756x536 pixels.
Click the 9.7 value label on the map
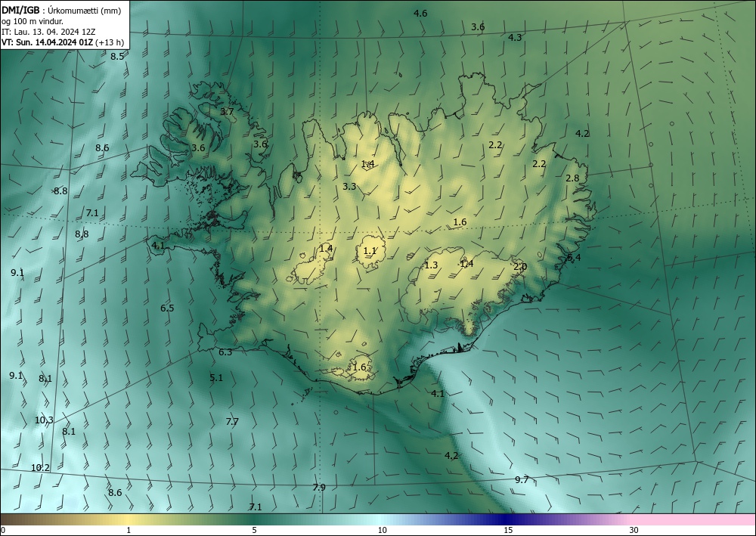point(522,479)
